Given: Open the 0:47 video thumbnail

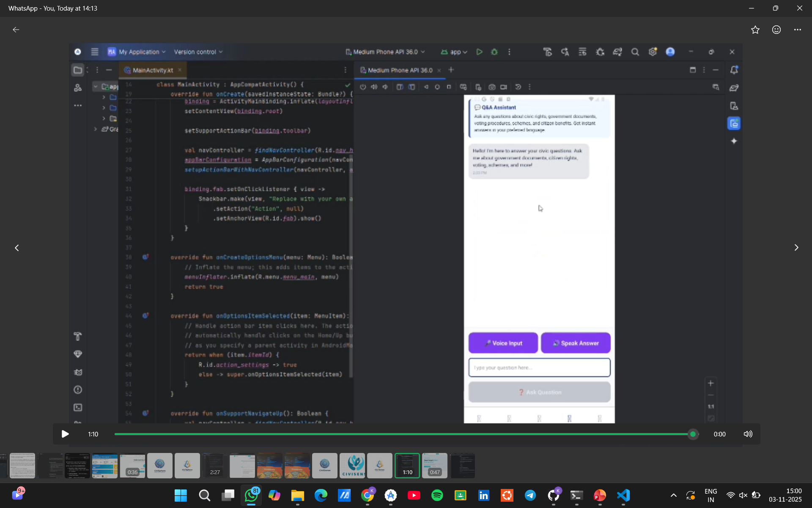Looking at the screenshot, I should 434,465.
